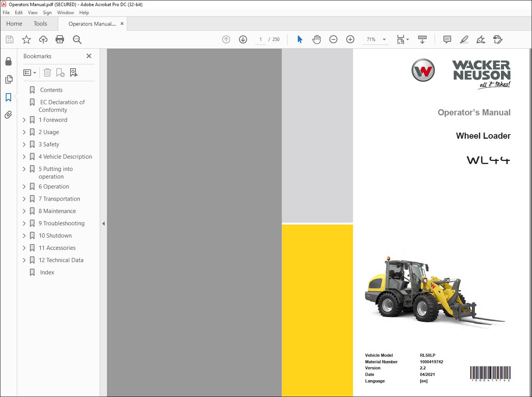Activate the Hand pan tool
Screen dimensions: 532x397
click(x=317, y=39)
